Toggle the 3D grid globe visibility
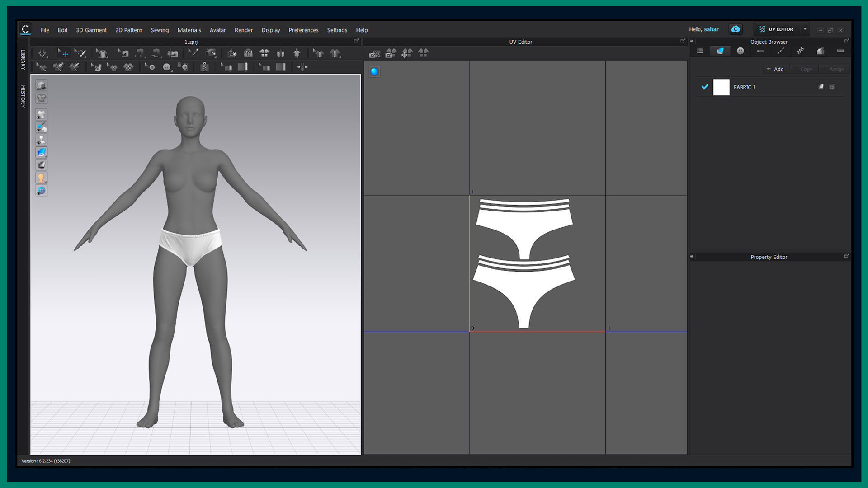 (x=41, y=191)
